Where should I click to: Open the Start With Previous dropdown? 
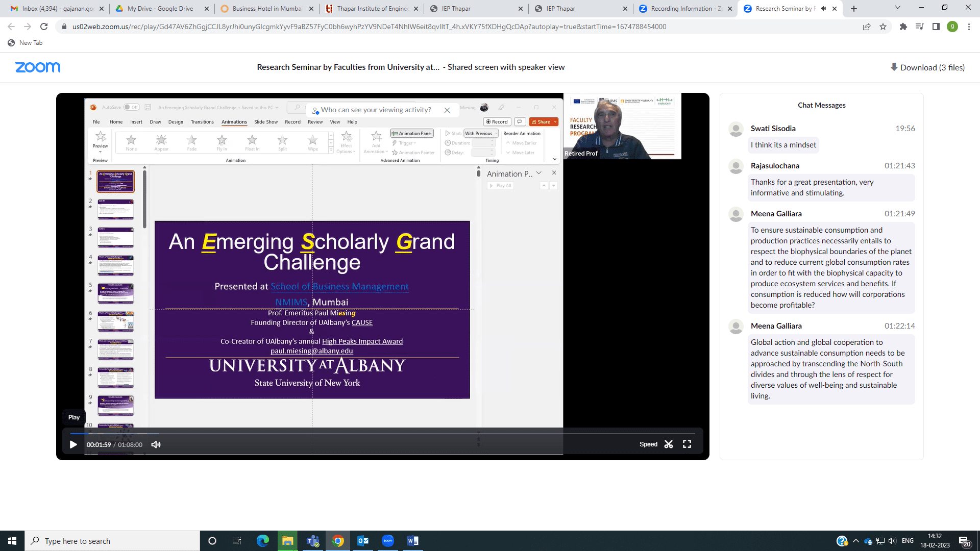pos(481,133)
